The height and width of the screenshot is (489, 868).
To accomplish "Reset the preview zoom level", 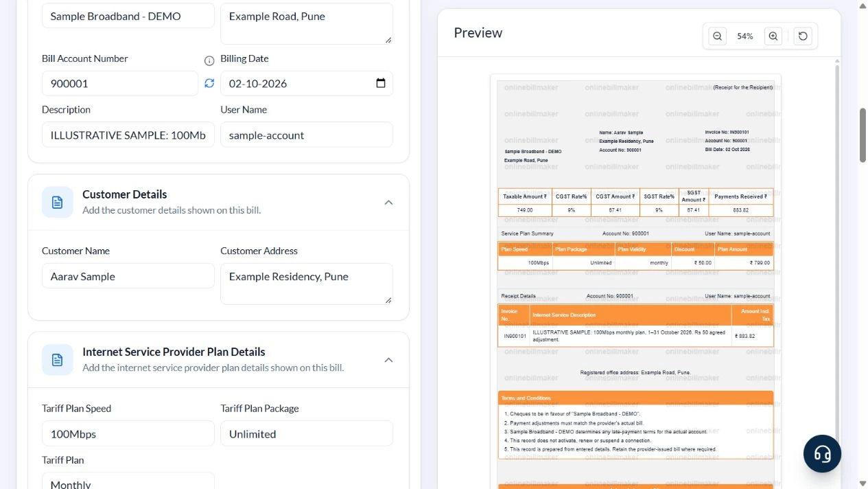I will pyautogui.click(x=803, y=36).
